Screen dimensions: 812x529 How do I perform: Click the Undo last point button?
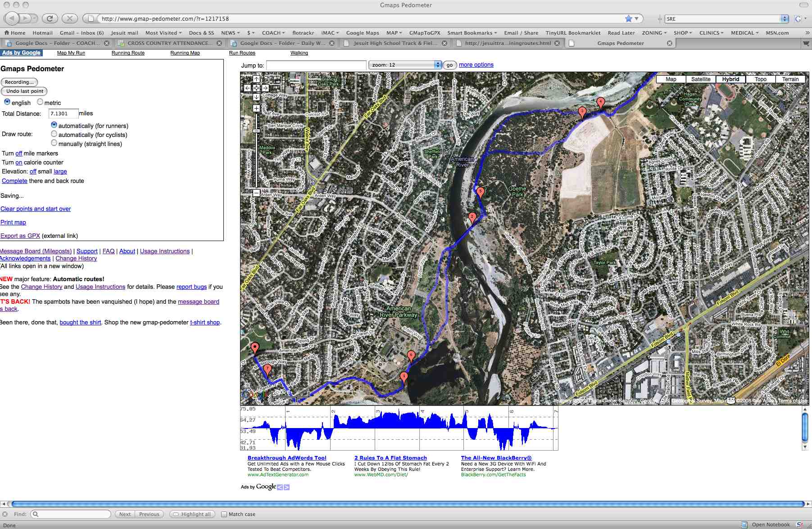pyautogui.click(x=25, y=91)
